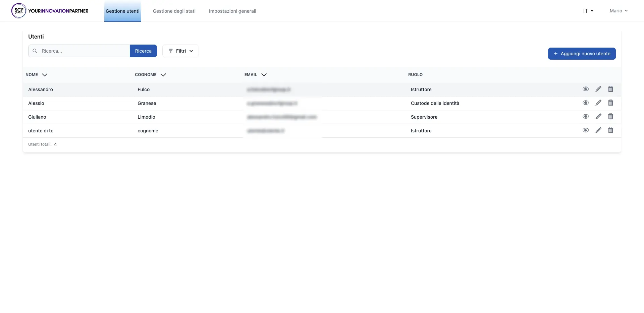Delete Giuliano Limodio using the trash icon
Image resolution: width=644 pixels, height=313 pixels.
pyautogui.click(x=611, y=117)
